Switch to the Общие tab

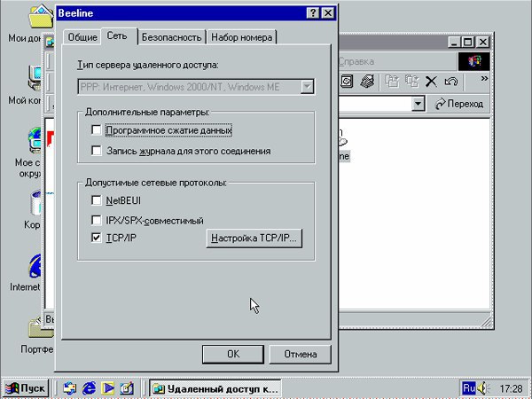click(x=82, y=37)
